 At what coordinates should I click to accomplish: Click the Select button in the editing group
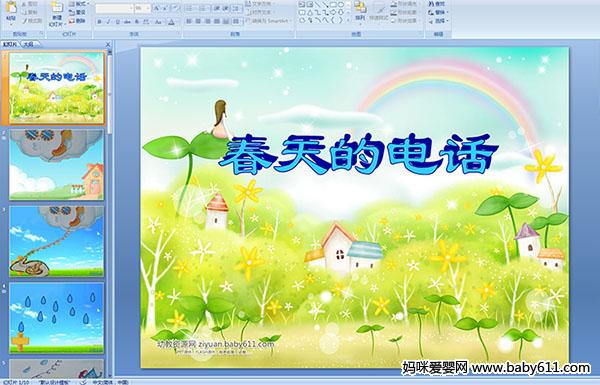[x=438, y=21]
